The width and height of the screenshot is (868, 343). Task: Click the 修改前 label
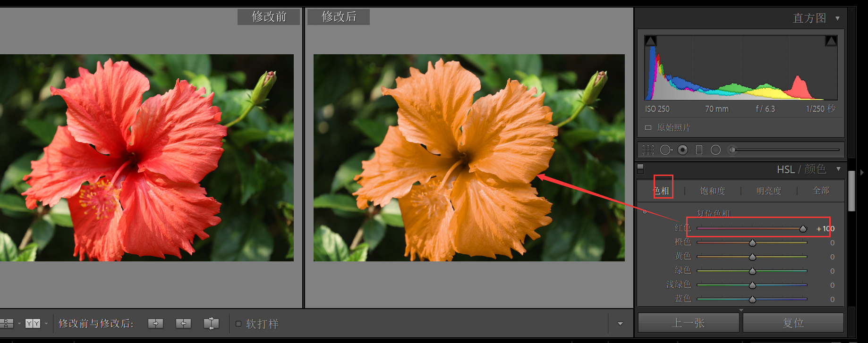pyautogui.click(x=269, y=17)
